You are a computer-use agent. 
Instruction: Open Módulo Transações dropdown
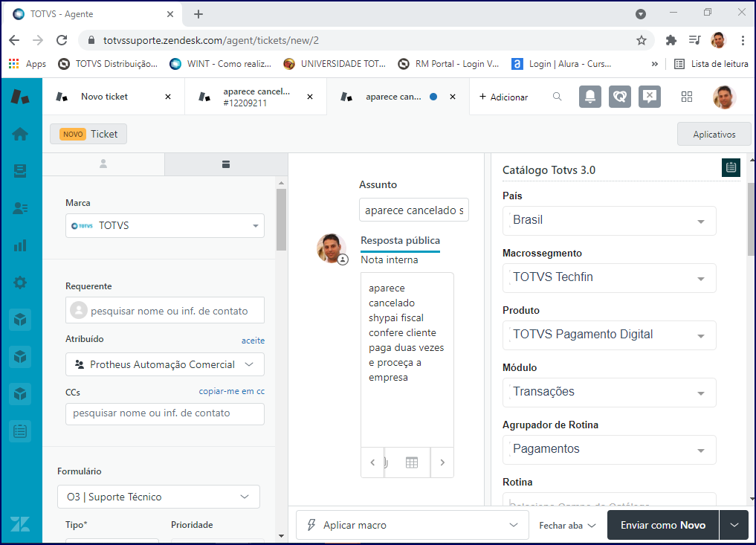tap(610, 393)
